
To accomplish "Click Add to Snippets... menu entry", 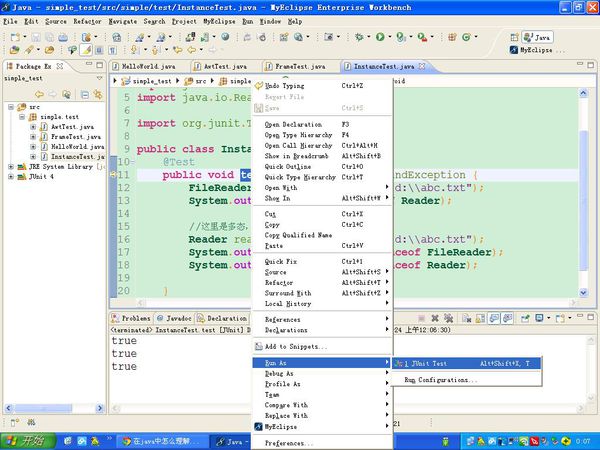I will [322, 346].
